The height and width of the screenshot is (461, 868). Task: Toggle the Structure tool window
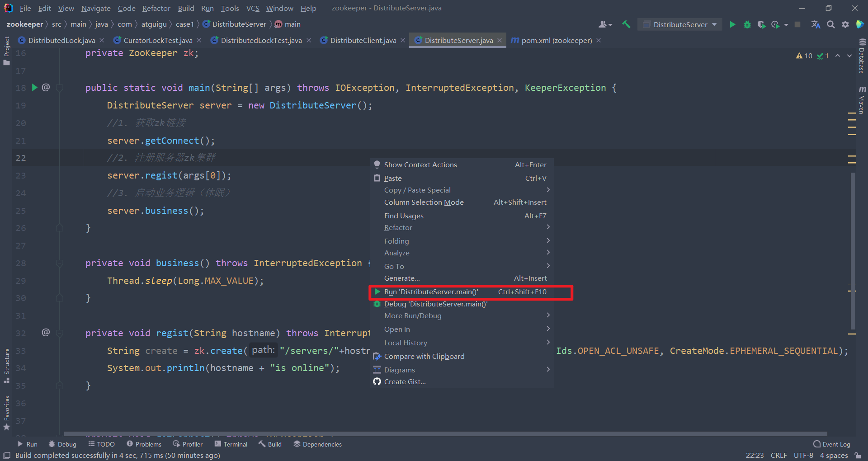coord(6,365)
